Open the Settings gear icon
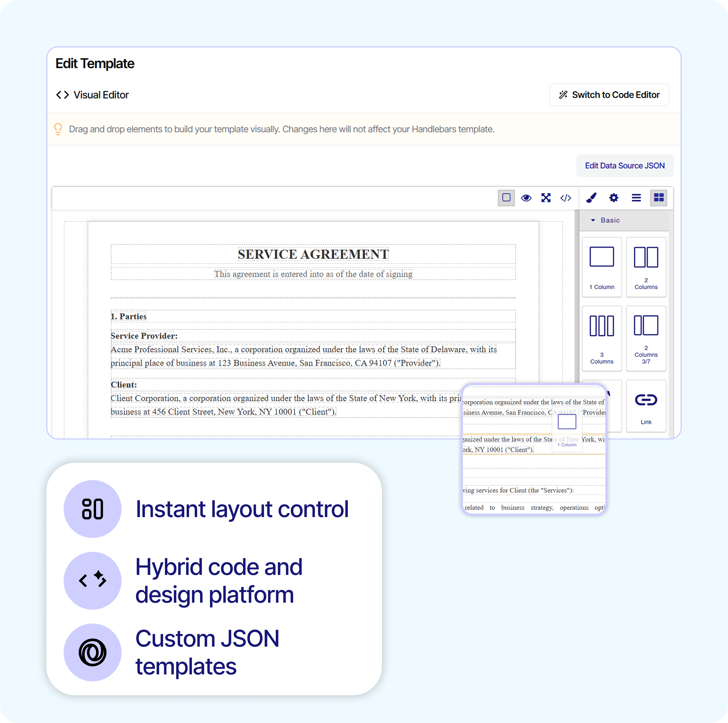This screenshot has width=728, height=723. [x=613, y=198]
